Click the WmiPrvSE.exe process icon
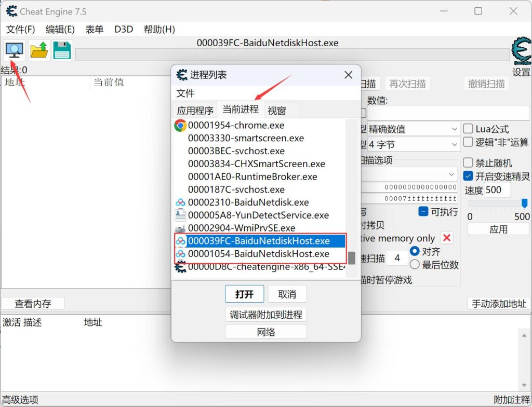Viewport: 532px width, 407px height. click(180, 228)
